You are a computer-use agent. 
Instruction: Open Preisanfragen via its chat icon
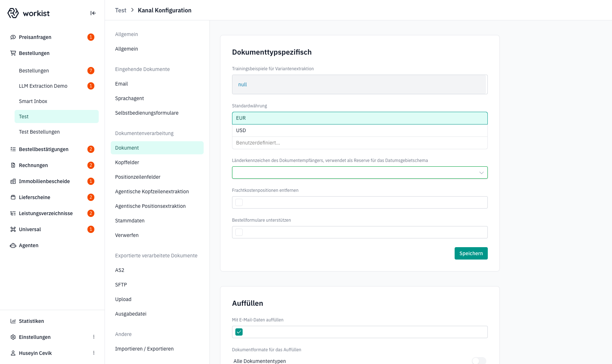click(x=13, y=37)
